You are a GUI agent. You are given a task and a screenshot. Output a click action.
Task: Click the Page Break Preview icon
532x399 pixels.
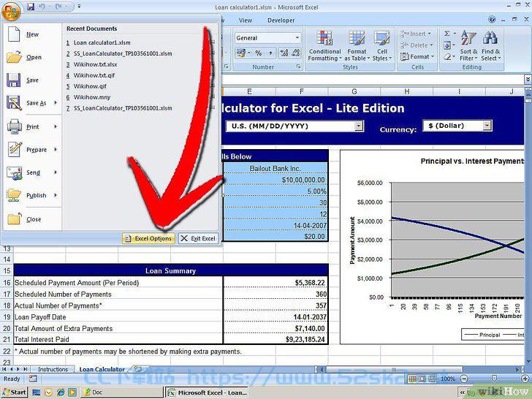[432, 379]
